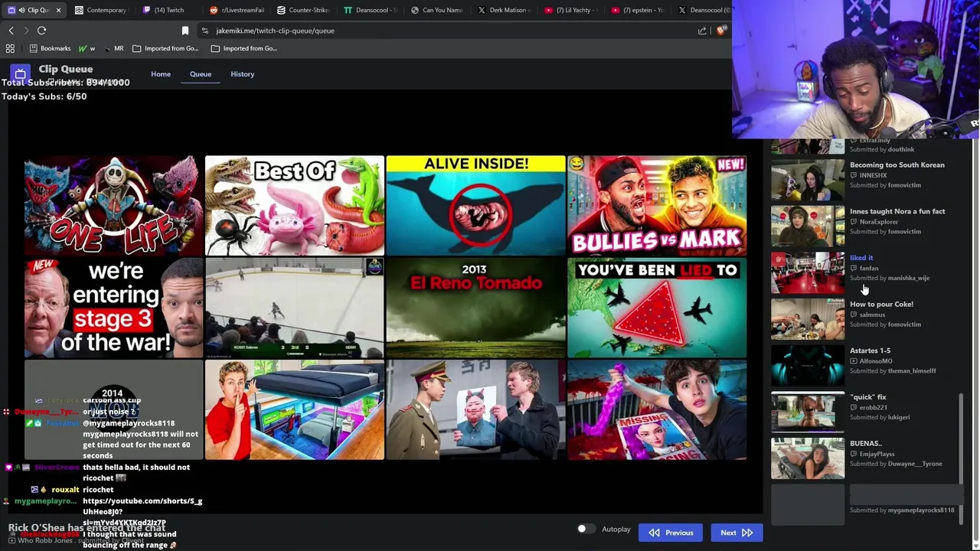Screen dimensions: 980x551
Task: Switch to the Queue tab
Action: coord(201,74)
